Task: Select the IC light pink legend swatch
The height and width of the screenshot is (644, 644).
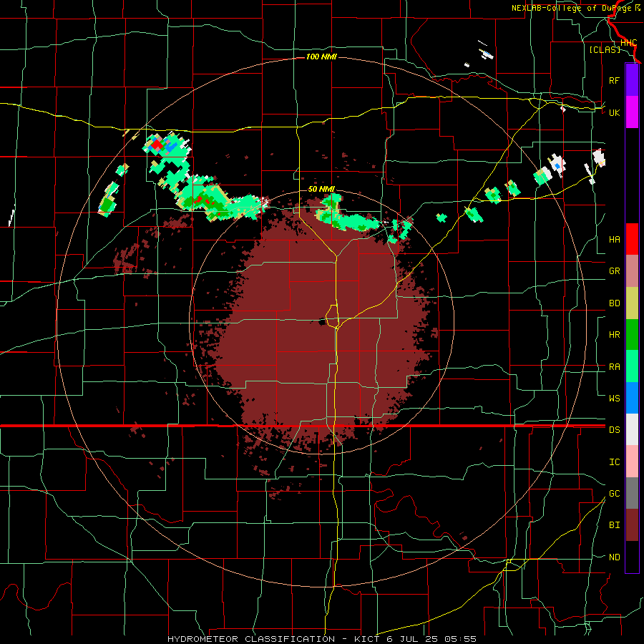Action: pos(632,462)
